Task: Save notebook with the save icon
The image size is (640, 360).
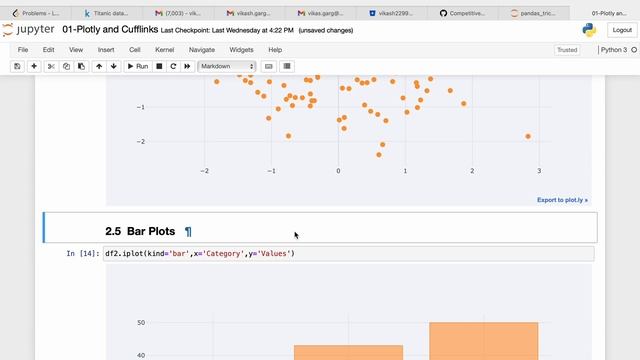Action: (17, 66)
